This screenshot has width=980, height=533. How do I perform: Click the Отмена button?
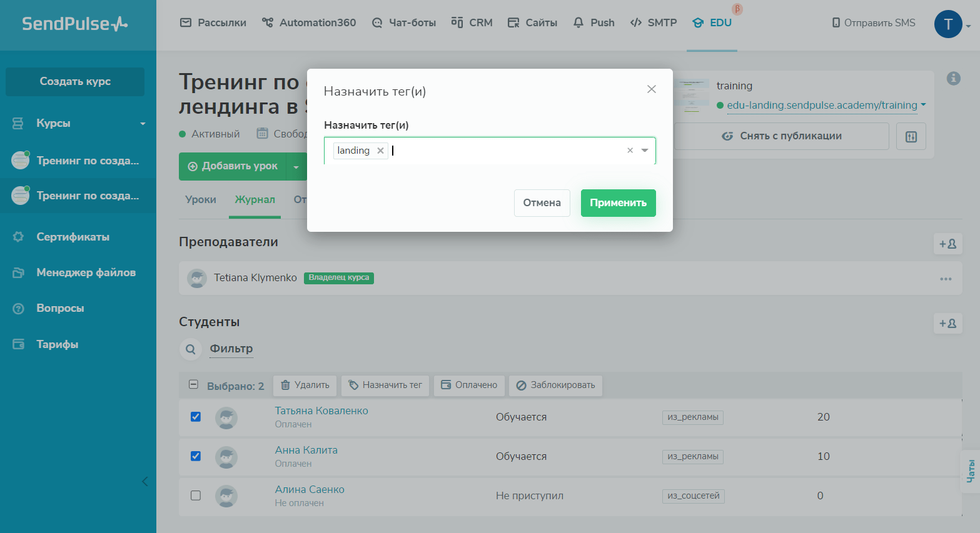(x=542, y=203)
